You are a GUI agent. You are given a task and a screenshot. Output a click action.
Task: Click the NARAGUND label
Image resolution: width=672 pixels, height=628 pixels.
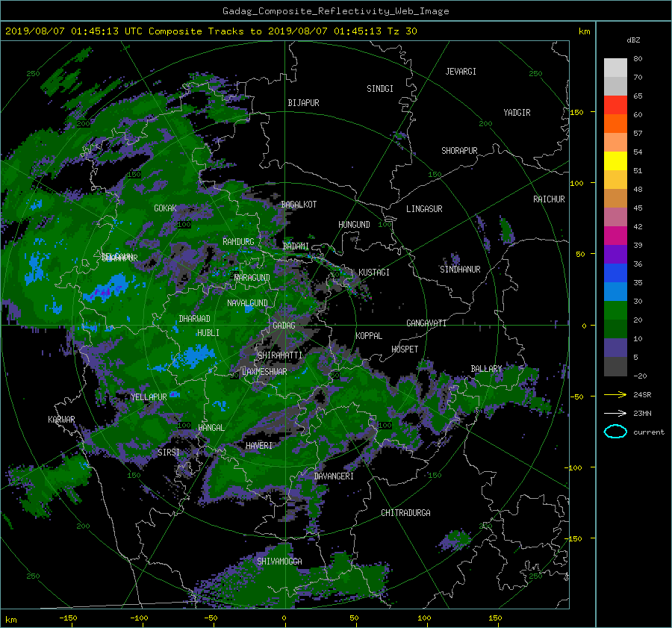(x=252, y=278)
